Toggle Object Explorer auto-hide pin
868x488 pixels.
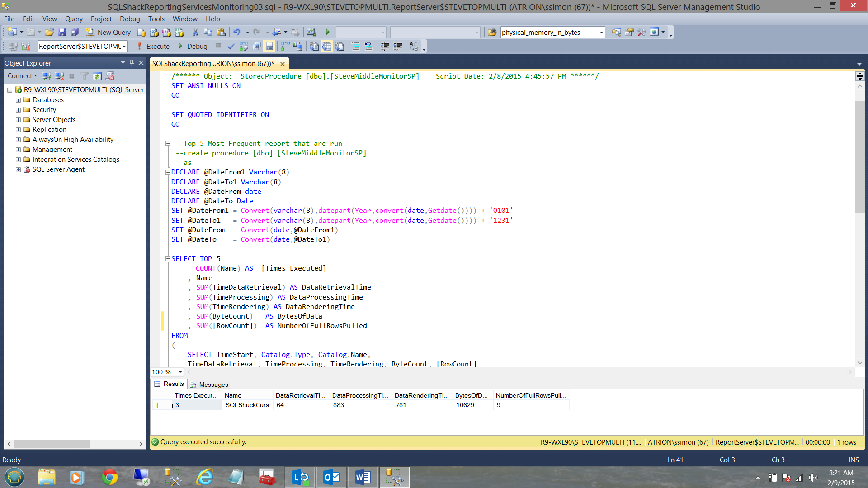click(132, 63)
